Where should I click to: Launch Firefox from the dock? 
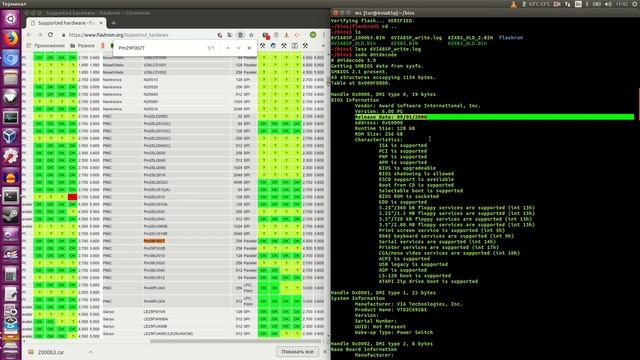click(x=10, y=39)
